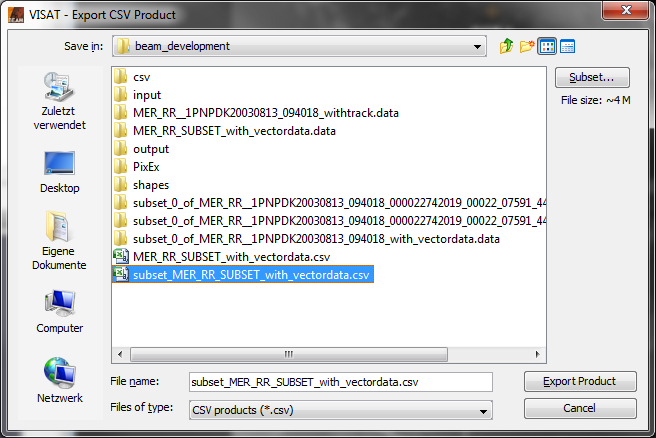Screen dimensions: 656x438
Task: Open the Computer location
Action: (59, 311)
